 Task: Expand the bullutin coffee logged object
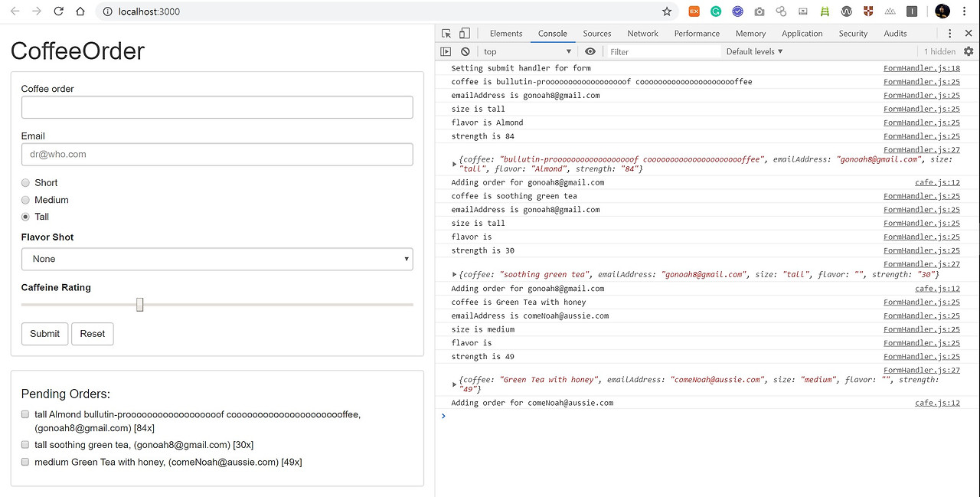[455, 164]
